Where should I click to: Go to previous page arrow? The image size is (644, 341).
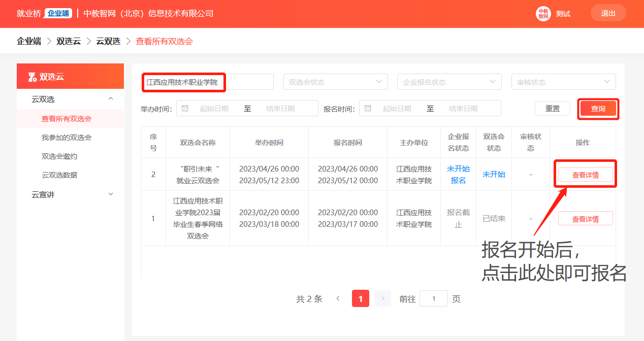[x=338, y=299]
